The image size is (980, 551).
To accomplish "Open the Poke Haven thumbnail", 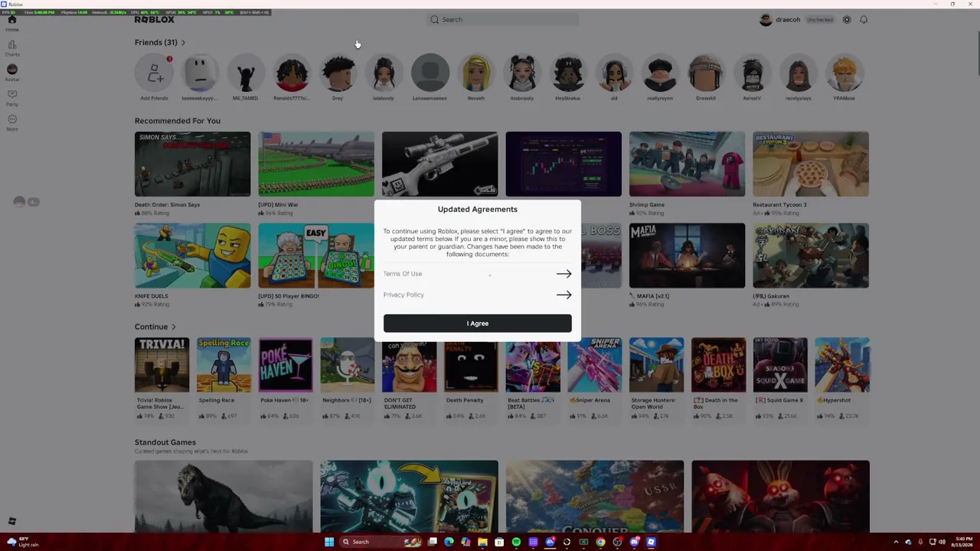I will pyautogui.click(x=286, y=365).
